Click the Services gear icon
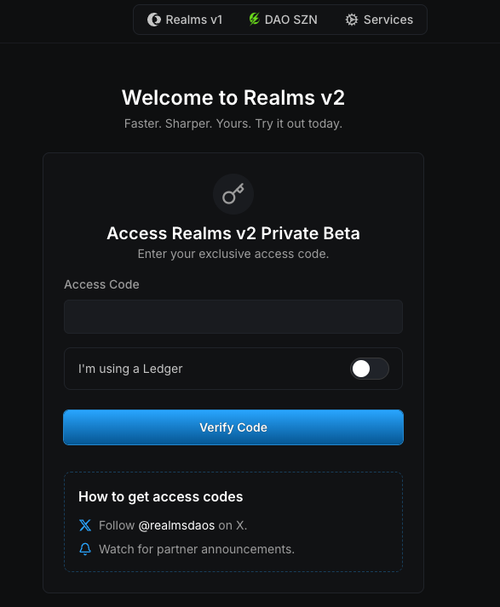 click(351, 20)
